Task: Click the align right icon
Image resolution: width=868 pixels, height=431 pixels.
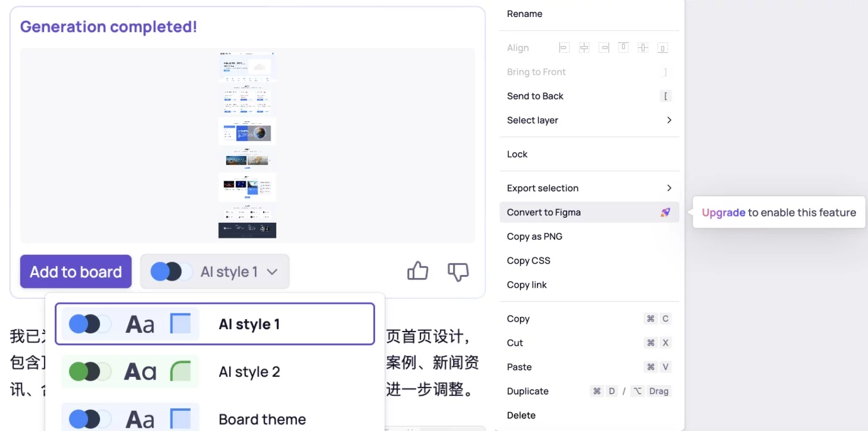Action: tap(604, 48)
